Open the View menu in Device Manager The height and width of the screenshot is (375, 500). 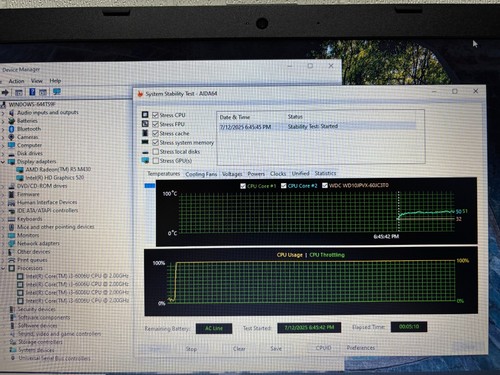[x=37, y=81]
